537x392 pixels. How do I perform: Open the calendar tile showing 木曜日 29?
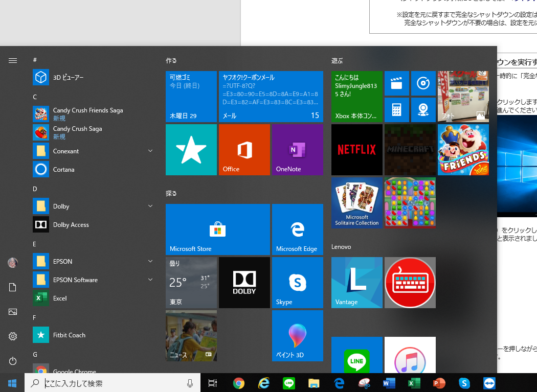pyautogui.click(x=191, y=97)
